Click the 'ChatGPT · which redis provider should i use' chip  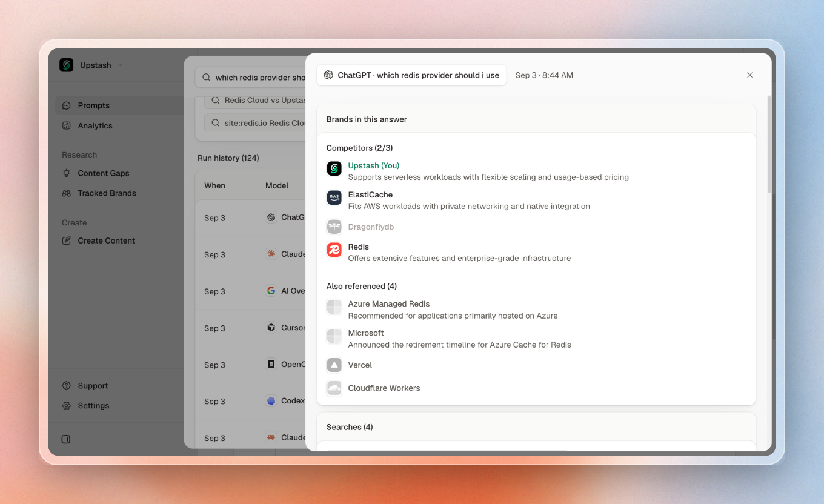411,75
